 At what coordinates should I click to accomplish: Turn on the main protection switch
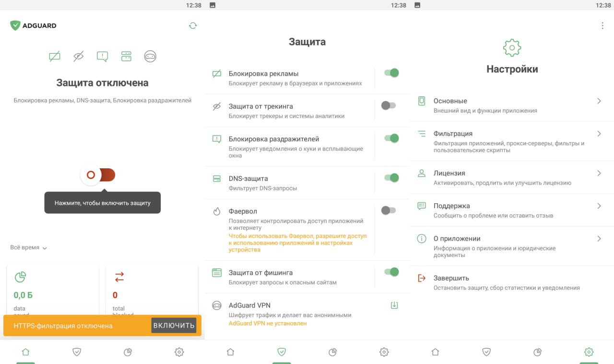[98, 175]
